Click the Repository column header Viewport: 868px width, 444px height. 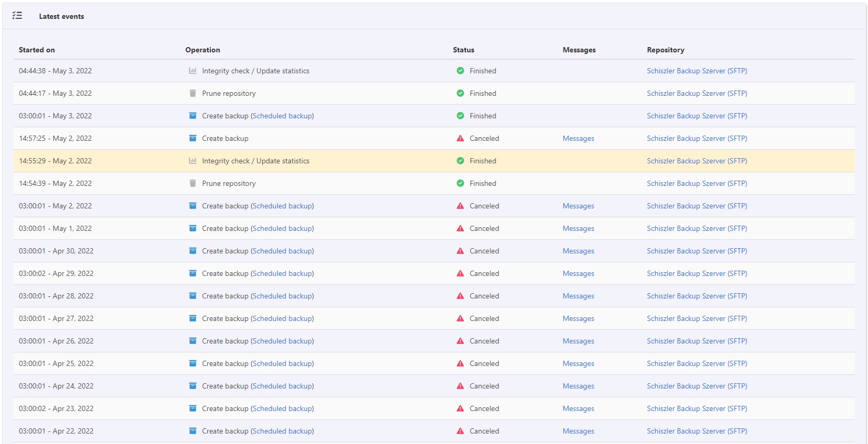(x=665, y=50)
